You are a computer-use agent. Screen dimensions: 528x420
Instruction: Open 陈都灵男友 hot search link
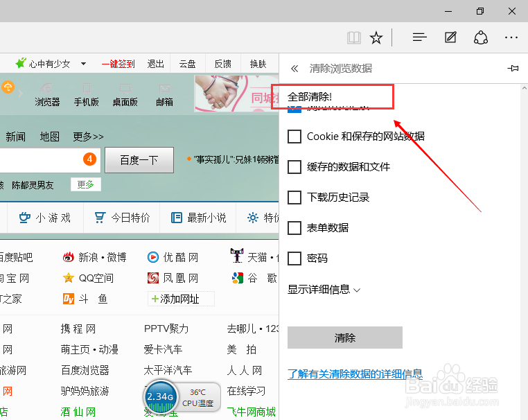click(x=33, y=185)
